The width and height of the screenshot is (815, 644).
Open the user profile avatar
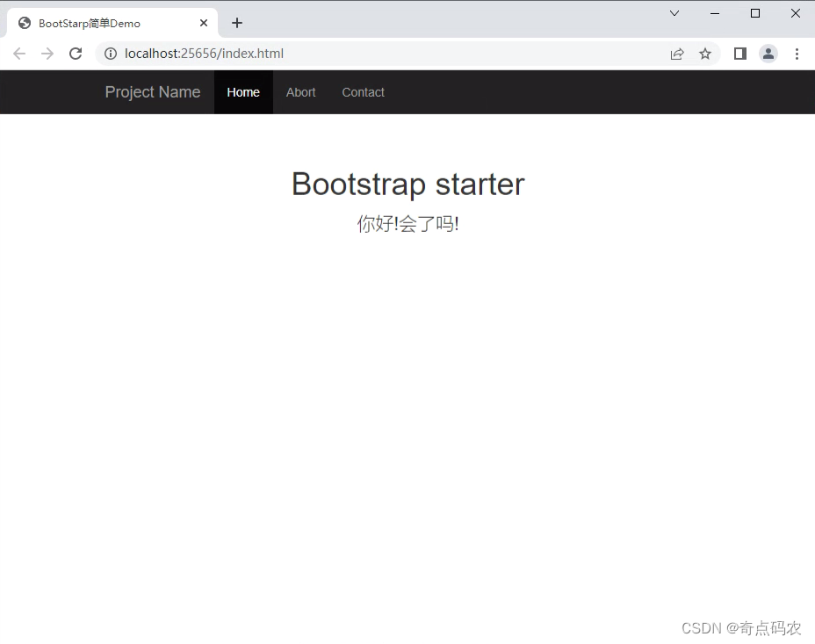point(768,54)
